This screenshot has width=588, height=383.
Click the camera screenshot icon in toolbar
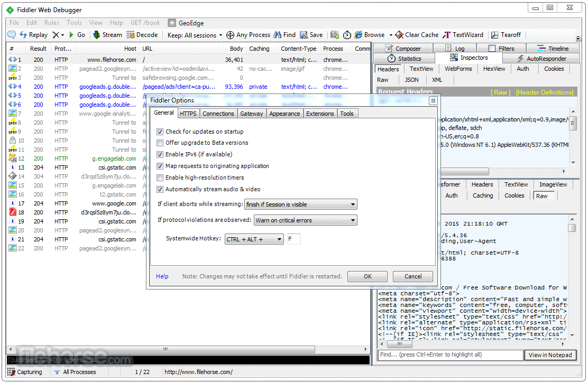tap(335, 35)
